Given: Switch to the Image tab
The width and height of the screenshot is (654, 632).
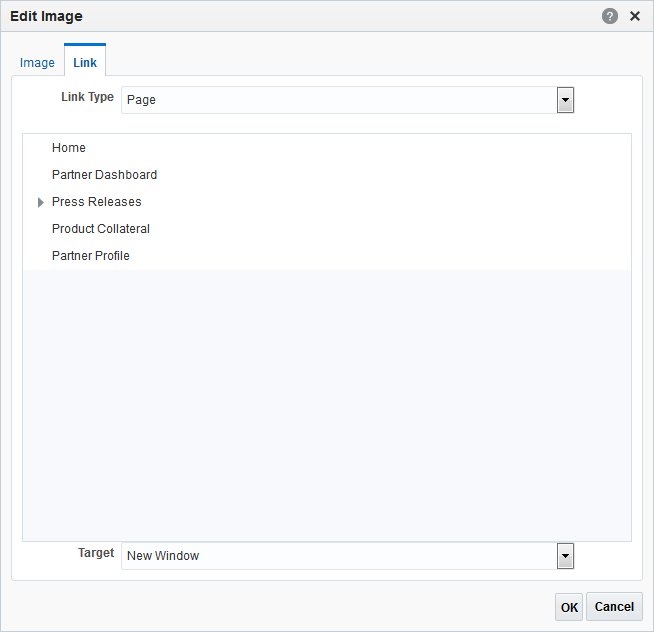Looking at the screenshot, I should coord(37,63).
